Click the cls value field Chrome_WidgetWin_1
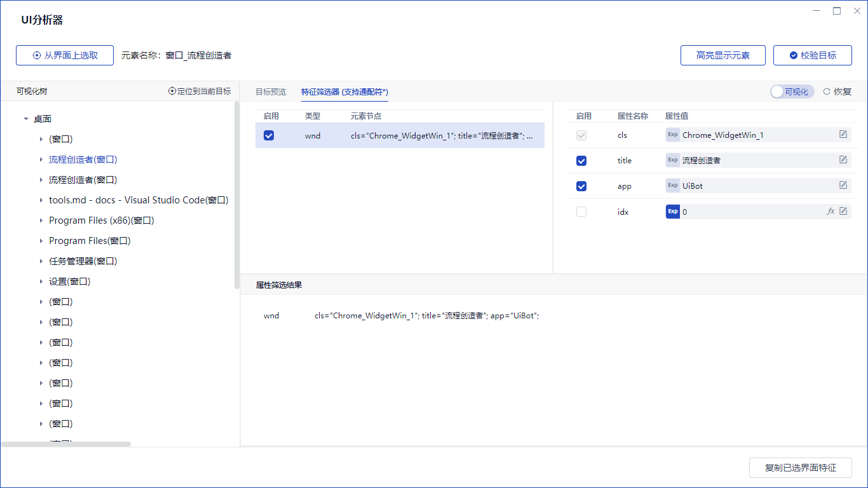The height and width of the screenshot is (488, 868). [x=758, y=135]
